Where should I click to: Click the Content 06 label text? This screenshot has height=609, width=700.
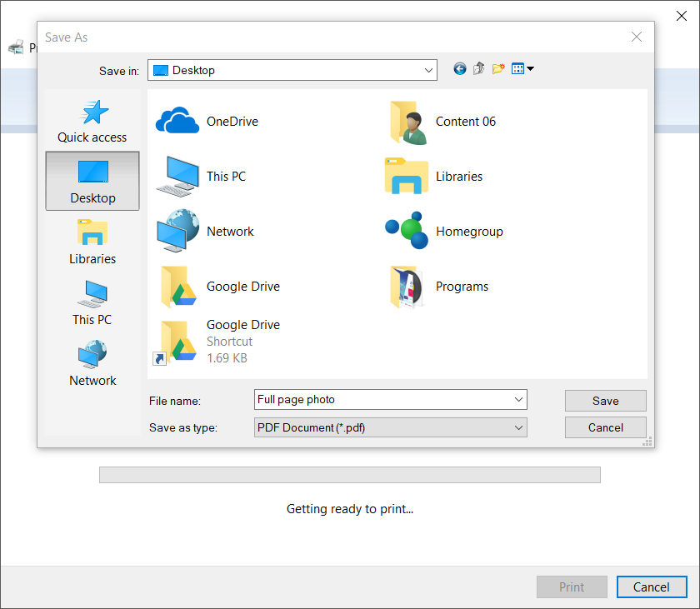pyautogui.click(x=466, y=122)
